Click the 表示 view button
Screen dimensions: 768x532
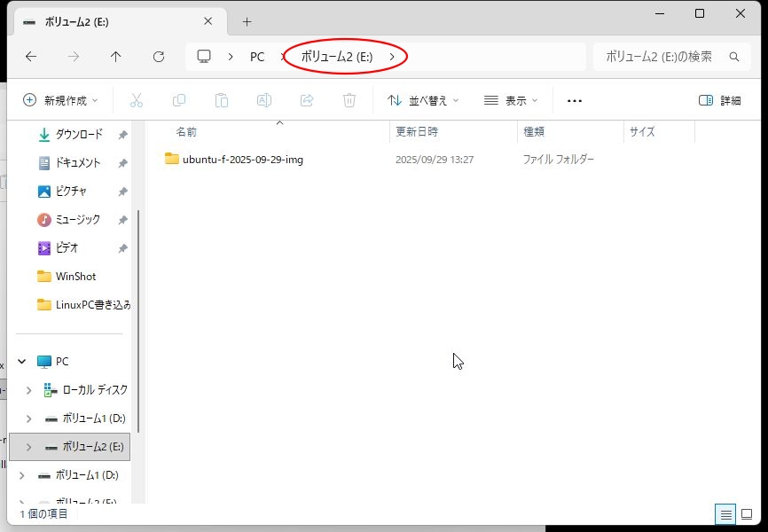click(x=511, y=100)
